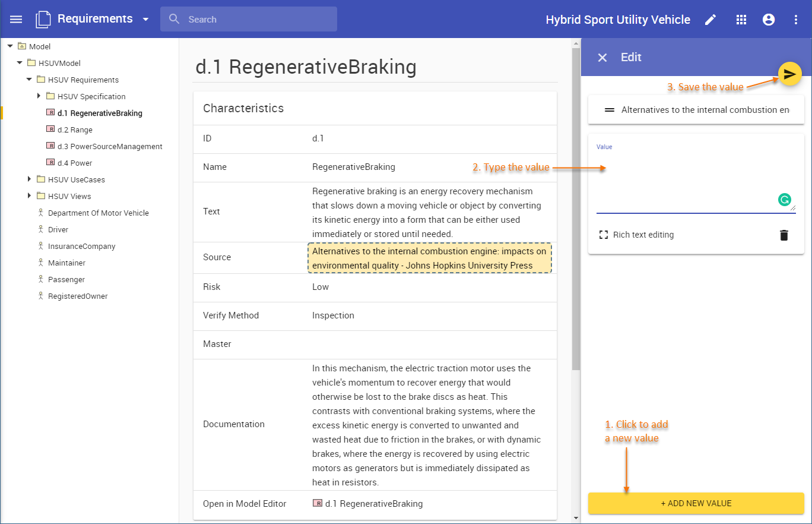Expand the HSUV Specification folder
This screenshot has height=524, width=812.
[x=39, y=96]
